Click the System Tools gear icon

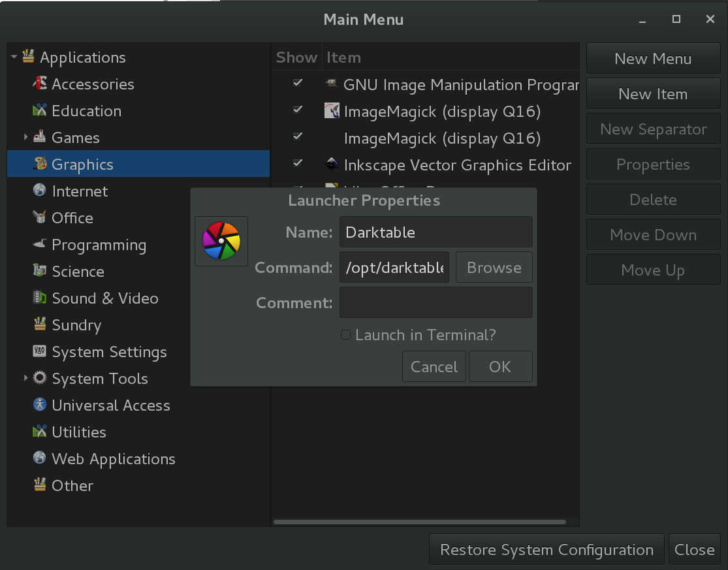(40, 378)
